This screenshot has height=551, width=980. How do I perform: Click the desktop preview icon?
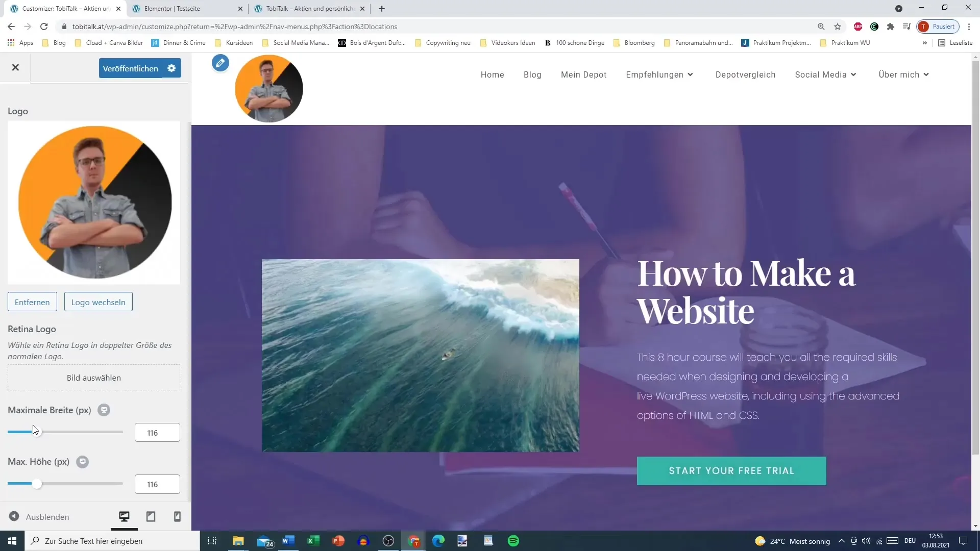pos(124,517)
